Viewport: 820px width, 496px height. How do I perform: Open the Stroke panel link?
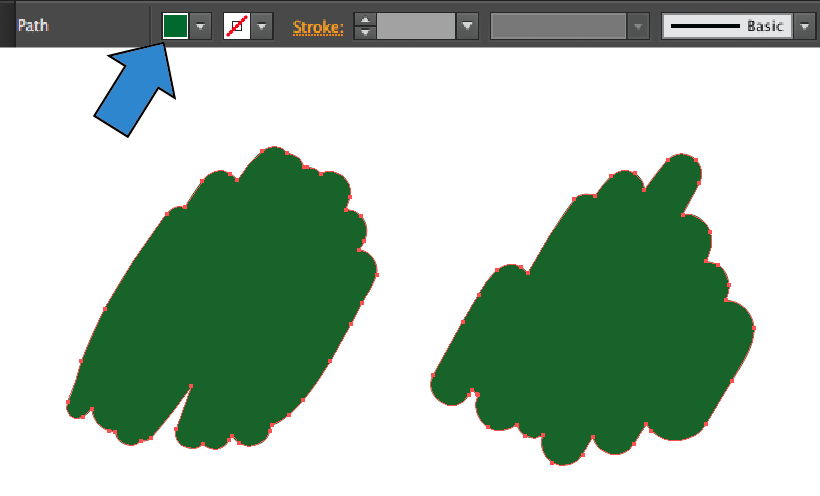click(x=318, y=27)
